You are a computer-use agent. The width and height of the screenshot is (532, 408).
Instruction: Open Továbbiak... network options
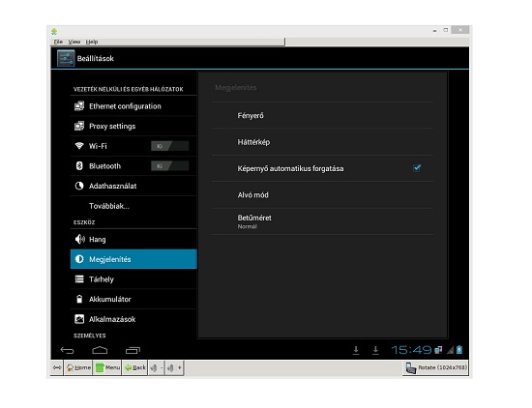pyautogui.click(x=133, y=206)
